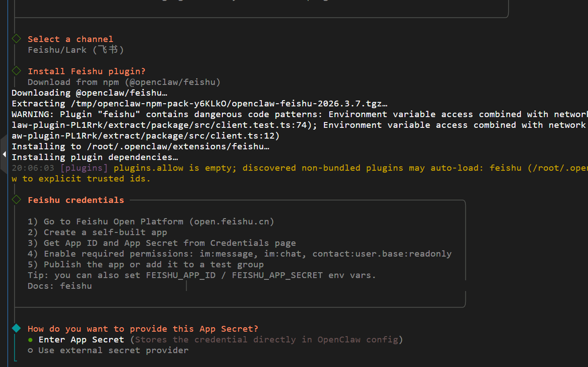Viewport: 588px width, 367px height.
Task: Click the filled teal diamond prompt marker
Action: tap(17, 328)
